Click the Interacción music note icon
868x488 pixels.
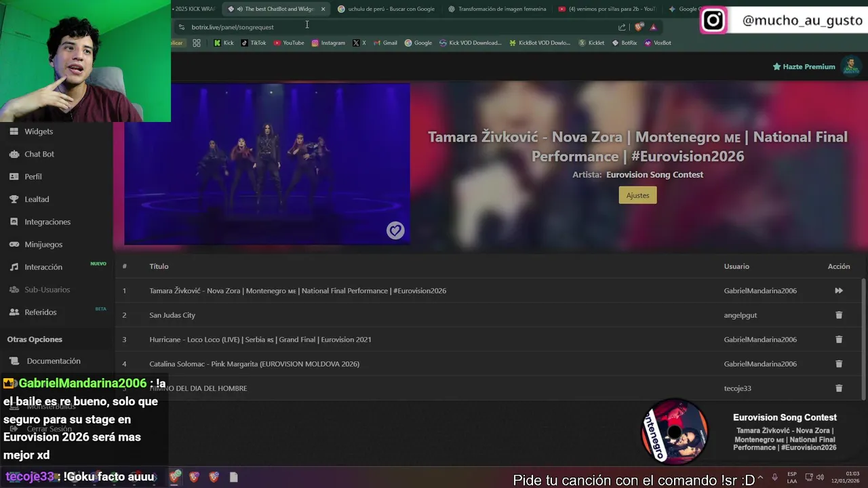click(14, 267)
